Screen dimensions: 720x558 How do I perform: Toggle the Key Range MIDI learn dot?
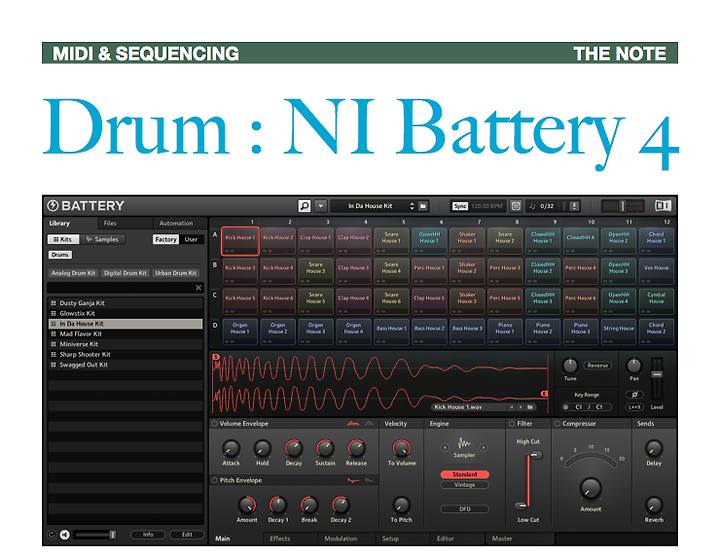pos(566,407)
